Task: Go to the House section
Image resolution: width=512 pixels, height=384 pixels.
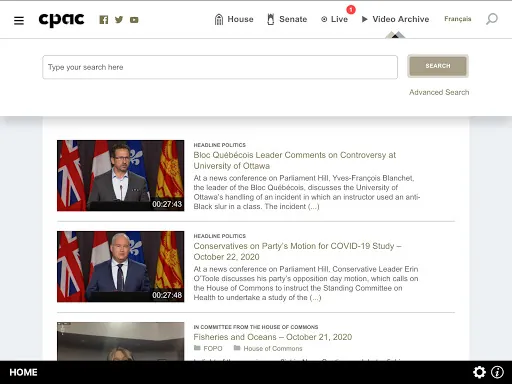Action: pos(234,19)
